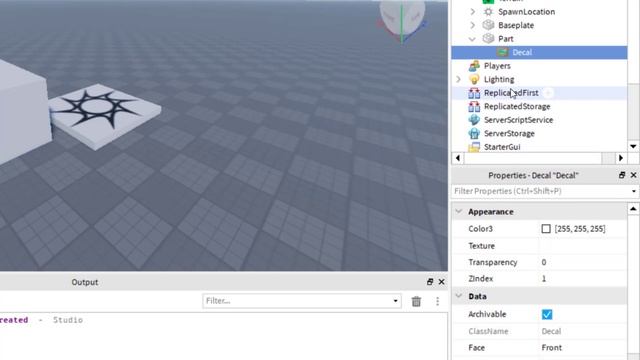Expand the Baseplate tree node
This screenshot has width=640, height=360.
pos(473,25)
